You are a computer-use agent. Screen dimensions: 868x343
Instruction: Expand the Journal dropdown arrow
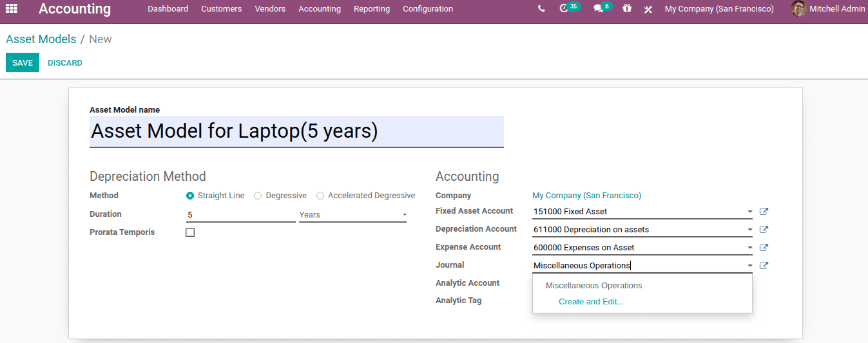click(749, 265)
